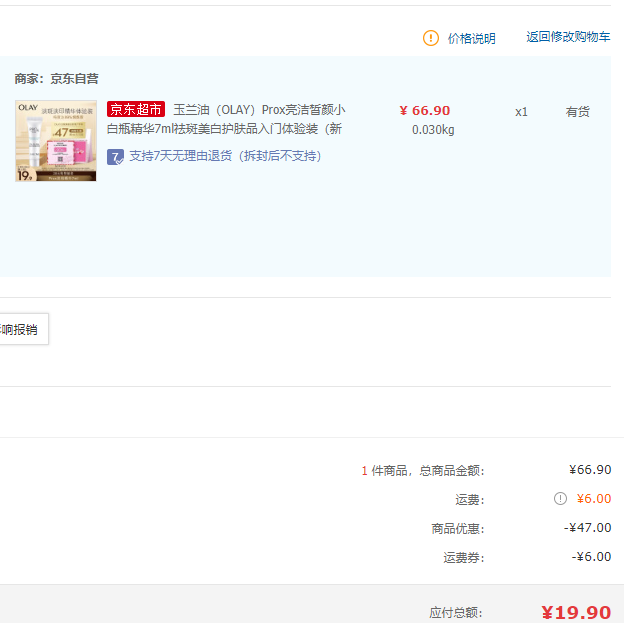This screenshot has height=623, width=624.
Task: Go back via 返回修改购物车 link
Action: (568, 37)
